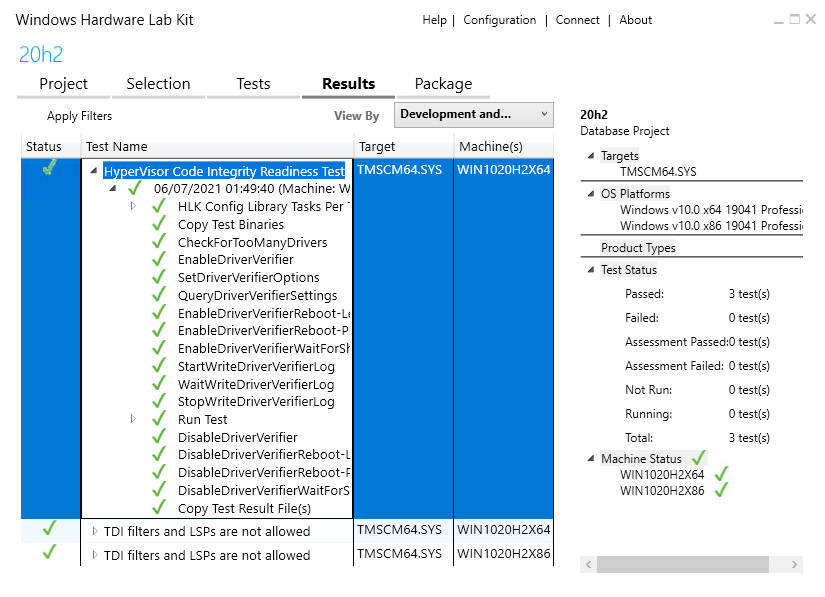Screen dimensions: 825x597
Task: Go to the Package tab
Action: (443, 84)
